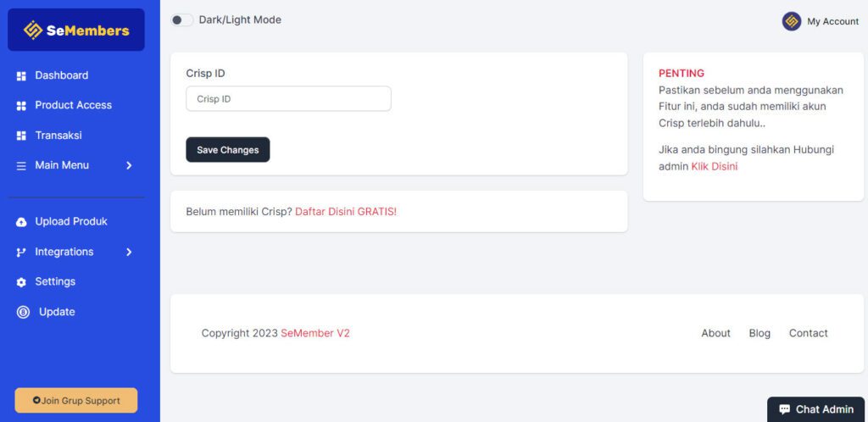The width and height of the screenshot is (868, 422).
Task: Open the Chat Admin widget
Action: point(816,409)
